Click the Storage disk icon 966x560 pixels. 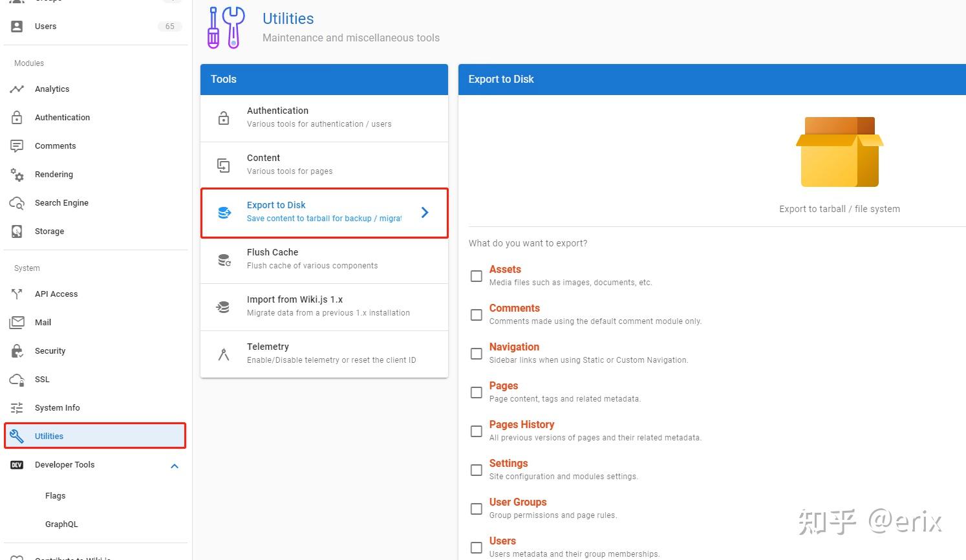coord(17,232)
